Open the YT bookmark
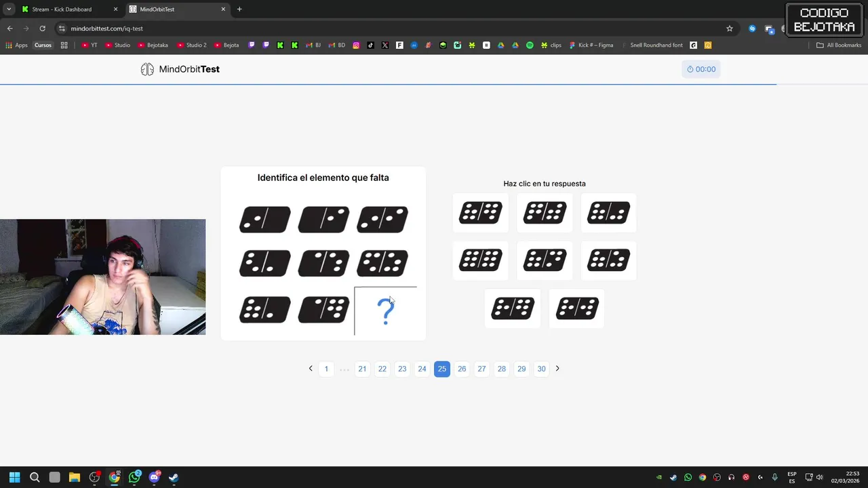Viewport: 868px width, 488px height. [x=90, y=45]
